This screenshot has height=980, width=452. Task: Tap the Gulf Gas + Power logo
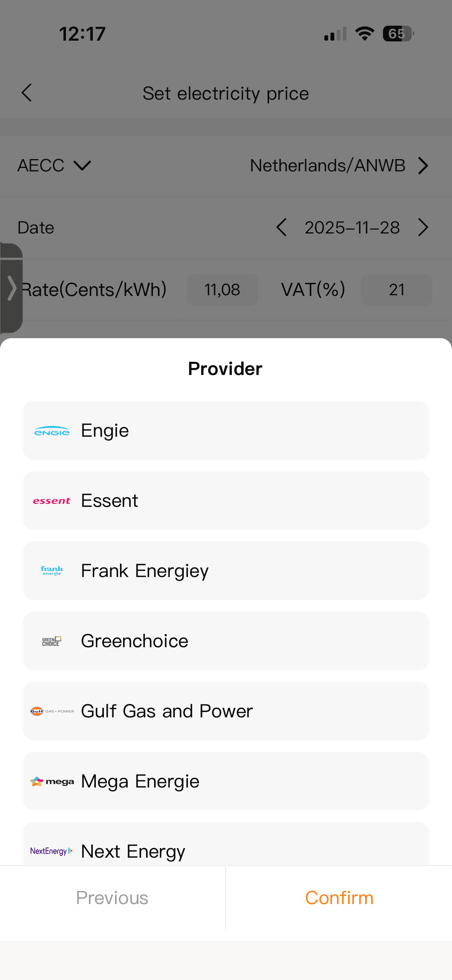coord(52,711)
